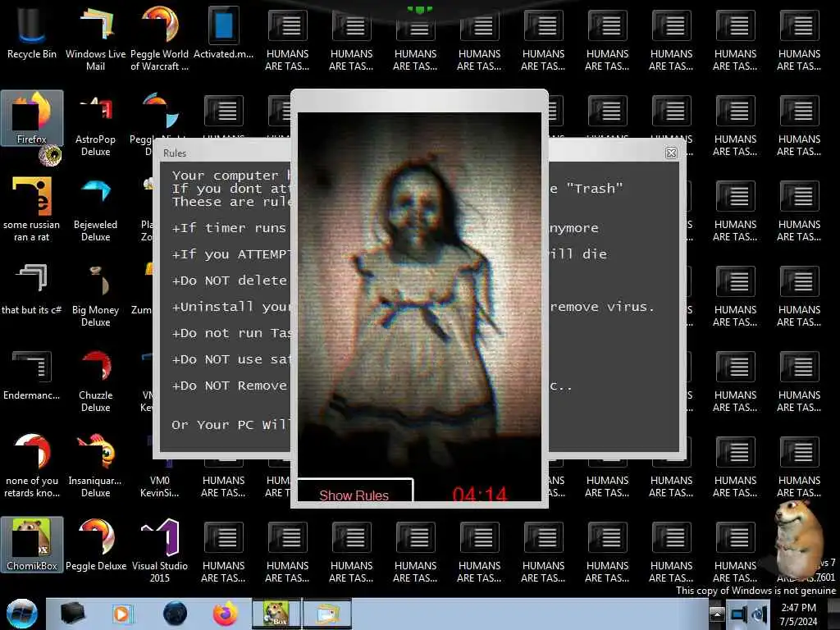Close the Rules window
Viewport: 840px width, 630px height.
pos(671,153)
